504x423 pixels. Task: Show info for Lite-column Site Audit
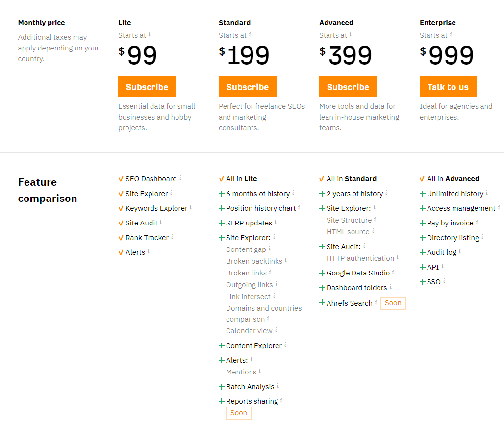coord(161,222)
